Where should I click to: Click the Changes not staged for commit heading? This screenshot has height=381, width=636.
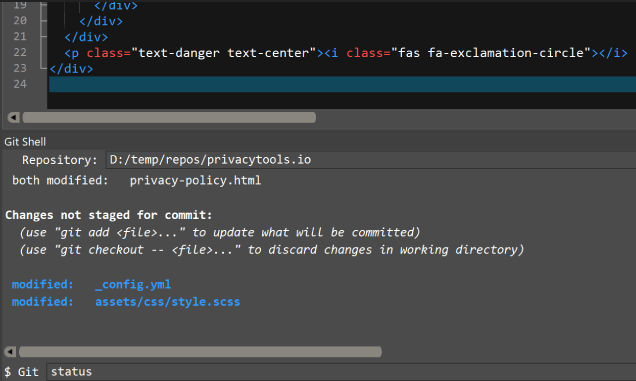pos(109,215)
